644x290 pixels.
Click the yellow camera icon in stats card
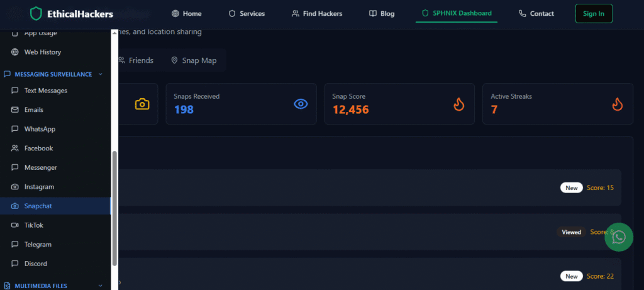(142, 104)
